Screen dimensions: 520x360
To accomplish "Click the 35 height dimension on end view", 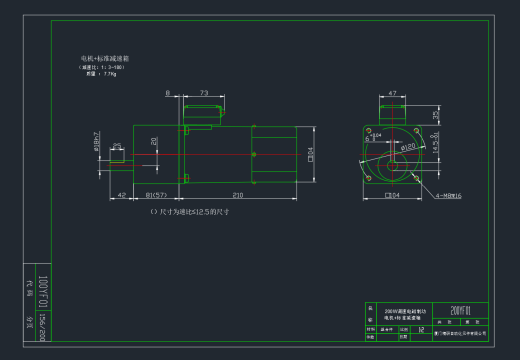I will (436, 115).
